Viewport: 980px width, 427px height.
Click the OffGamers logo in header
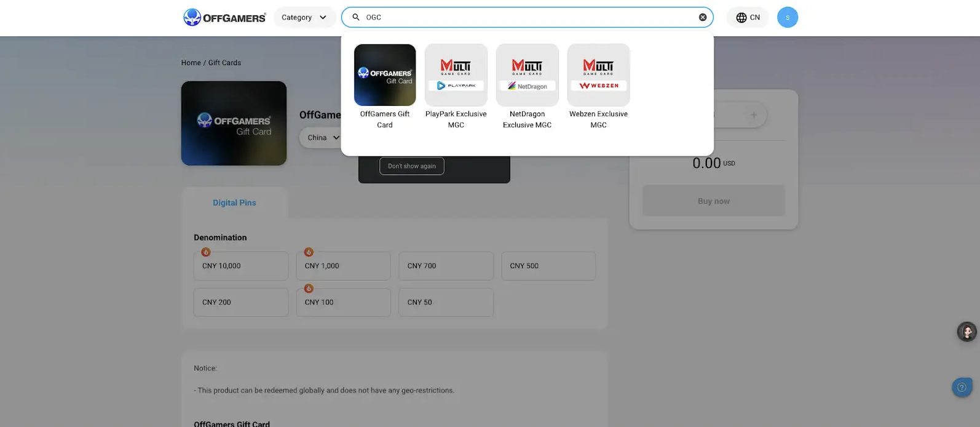point(224,17)
